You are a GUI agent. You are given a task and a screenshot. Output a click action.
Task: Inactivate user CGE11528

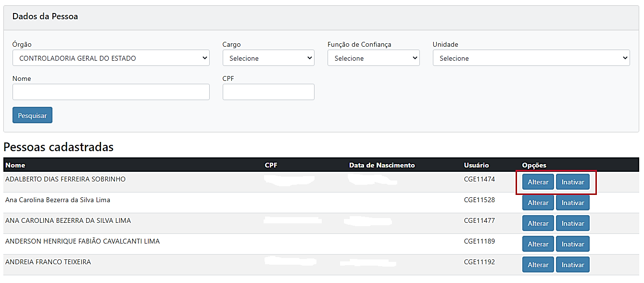click(572, 203)
